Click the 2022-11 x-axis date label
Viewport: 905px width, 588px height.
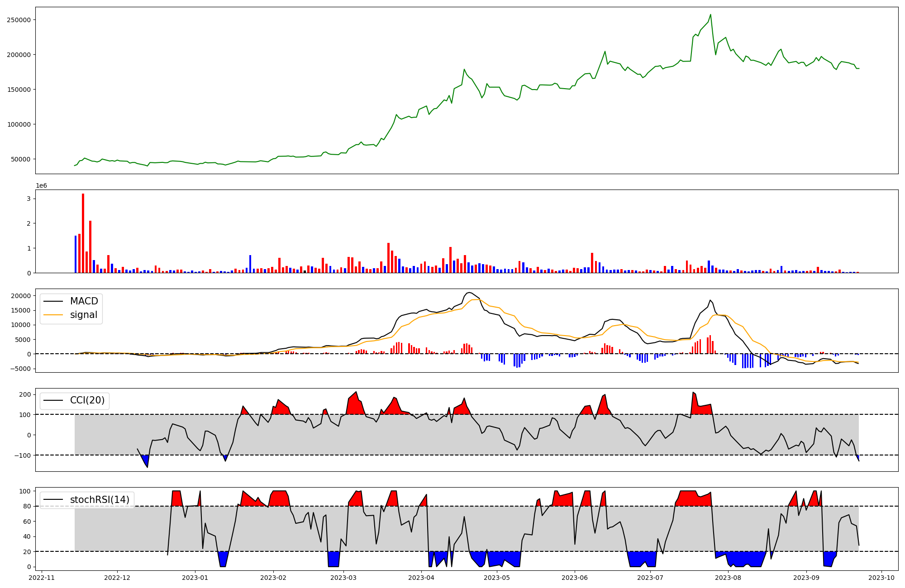42,578
